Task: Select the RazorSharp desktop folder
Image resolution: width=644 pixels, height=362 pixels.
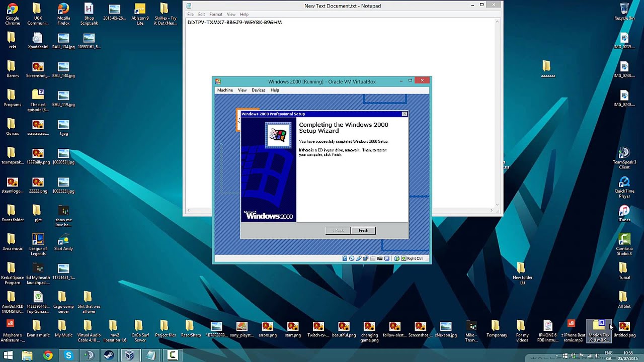Action: (190, 329)
